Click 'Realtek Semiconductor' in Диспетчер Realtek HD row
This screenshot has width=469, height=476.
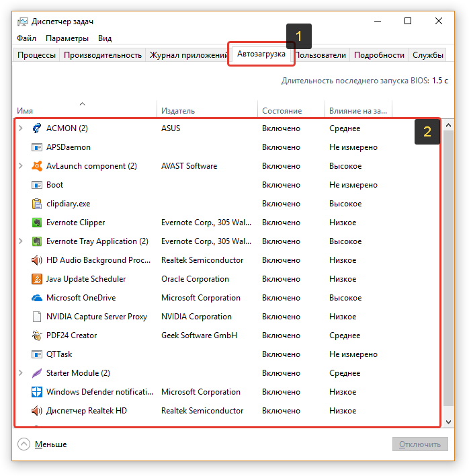(x=202, y=411)
